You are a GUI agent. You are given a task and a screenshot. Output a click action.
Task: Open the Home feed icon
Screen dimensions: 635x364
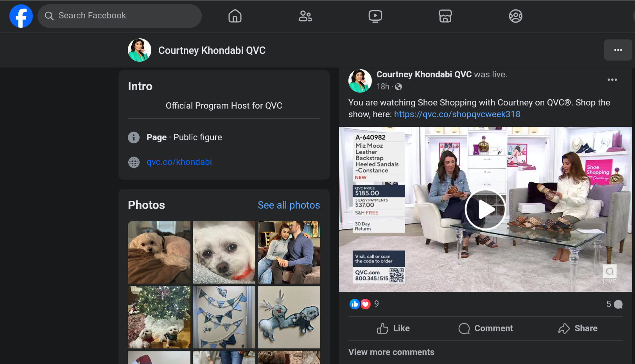click(x=235, y=16)
